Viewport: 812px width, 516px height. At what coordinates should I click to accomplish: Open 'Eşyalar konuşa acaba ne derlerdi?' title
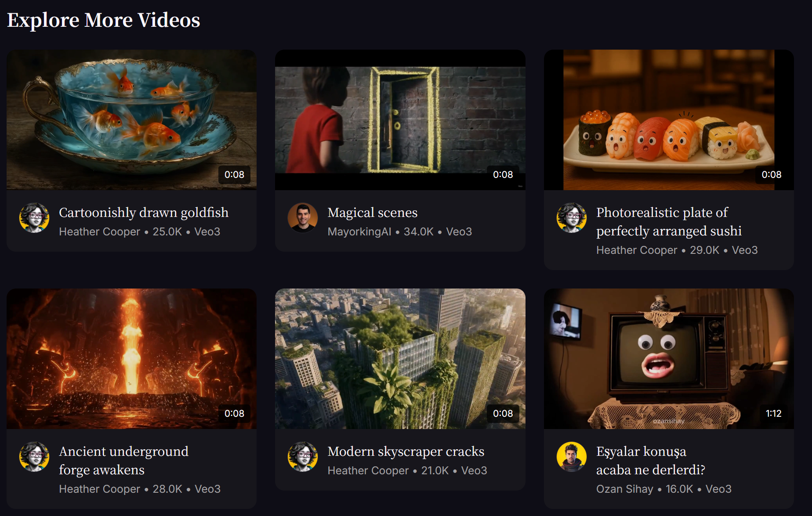tap(651, 461)
